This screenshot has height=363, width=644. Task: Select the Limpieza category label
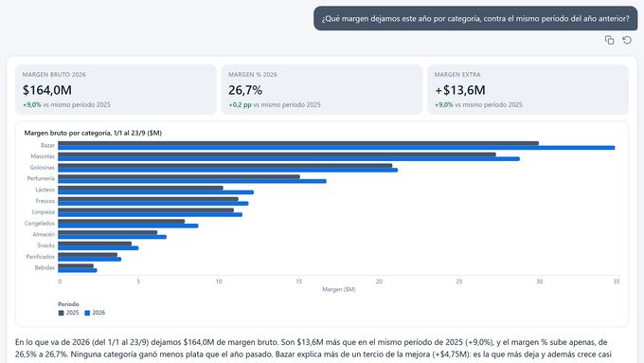click(x=44, y=211)
